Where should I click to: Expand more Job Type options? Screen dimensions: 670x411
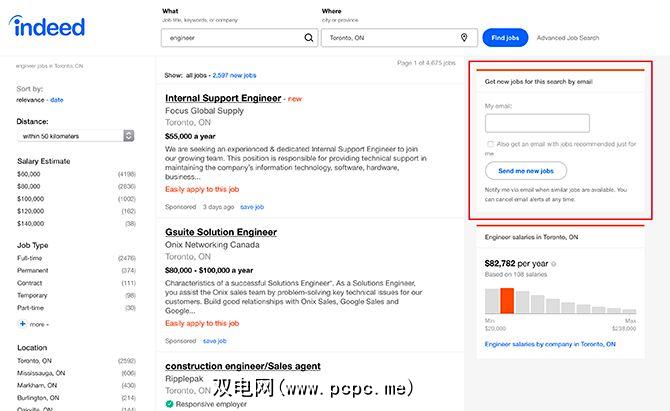click(38, 324)
